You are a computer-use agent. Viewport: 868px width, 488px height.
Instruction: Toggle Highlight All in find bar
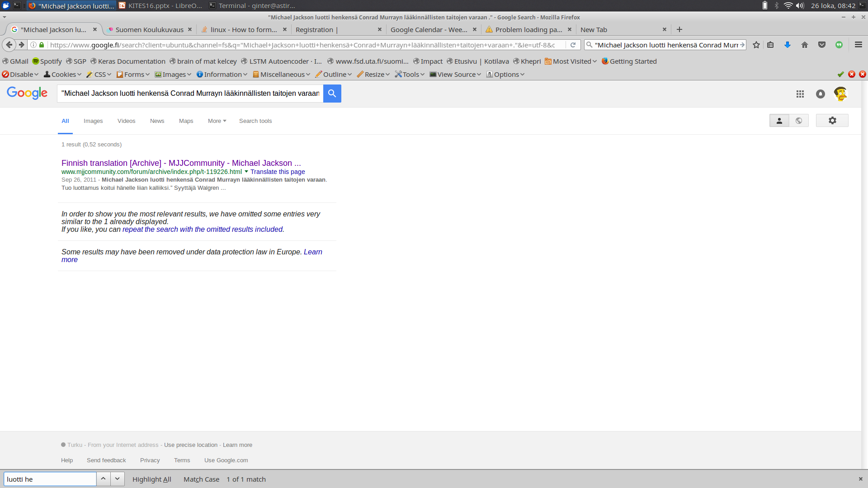[x=151, y=479]
